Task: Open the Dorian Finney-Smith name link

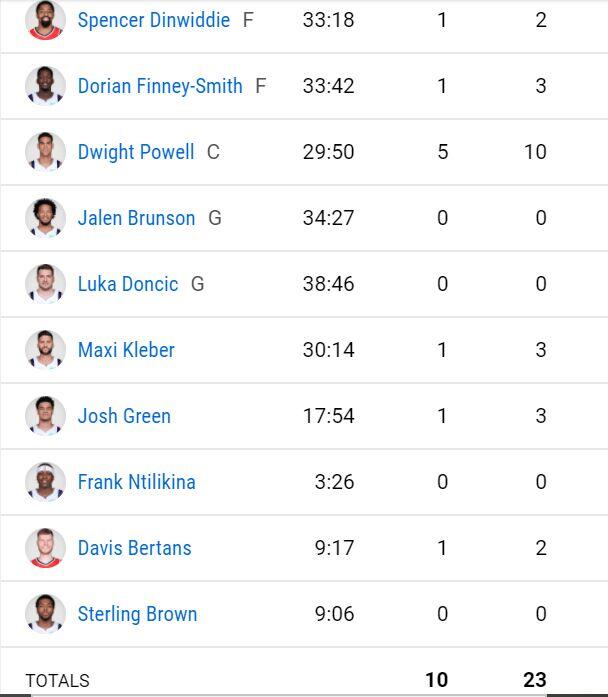Action: [x=160, y=86]
